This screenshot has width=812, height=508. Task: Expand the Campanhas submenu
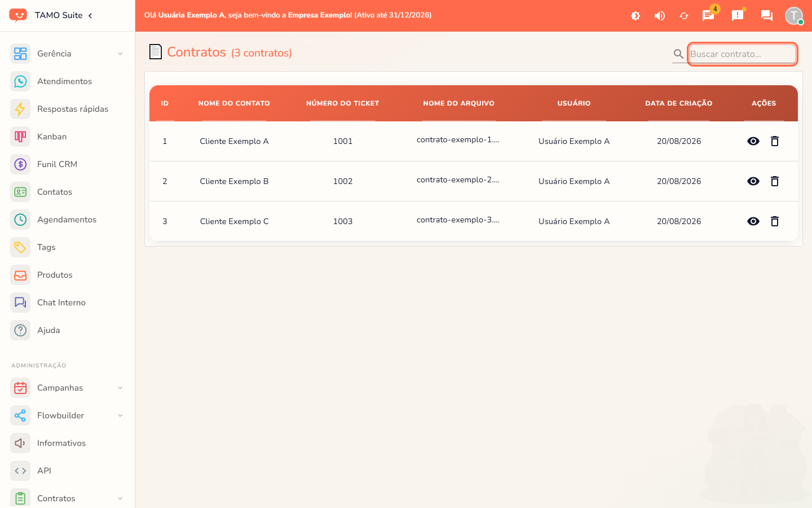68,388
